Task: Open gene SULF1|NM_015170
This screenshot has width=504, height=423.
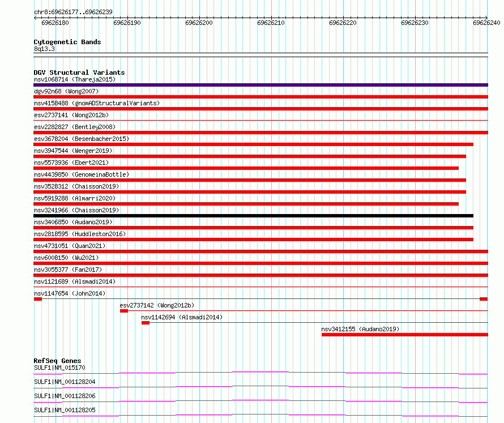Action: (59, 368)
